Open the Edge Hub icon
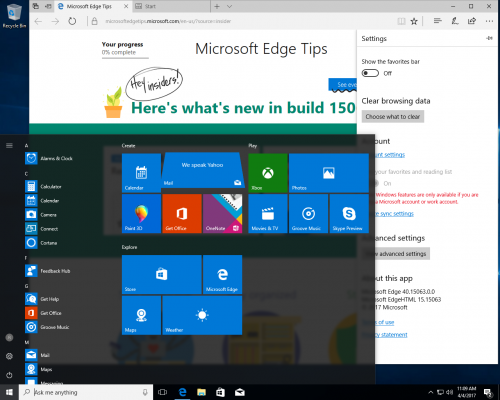The height and width of the screenshot is (400, 500). (437, 21)
